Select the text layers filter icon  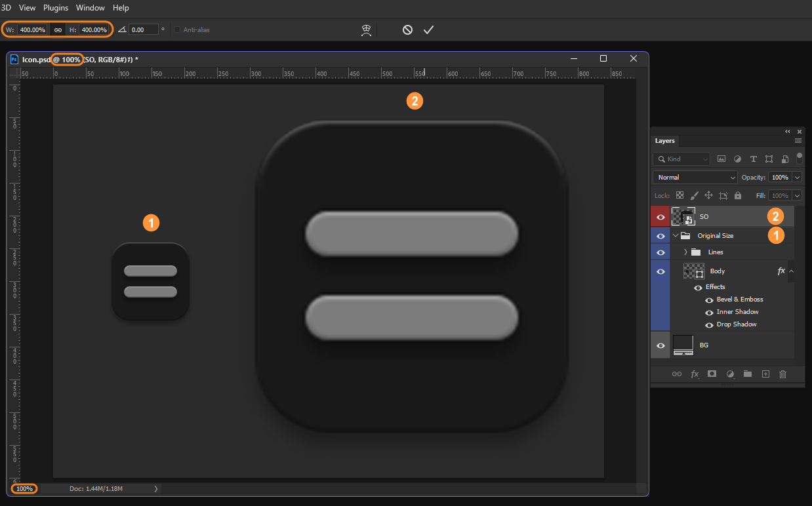pos(753,159)
